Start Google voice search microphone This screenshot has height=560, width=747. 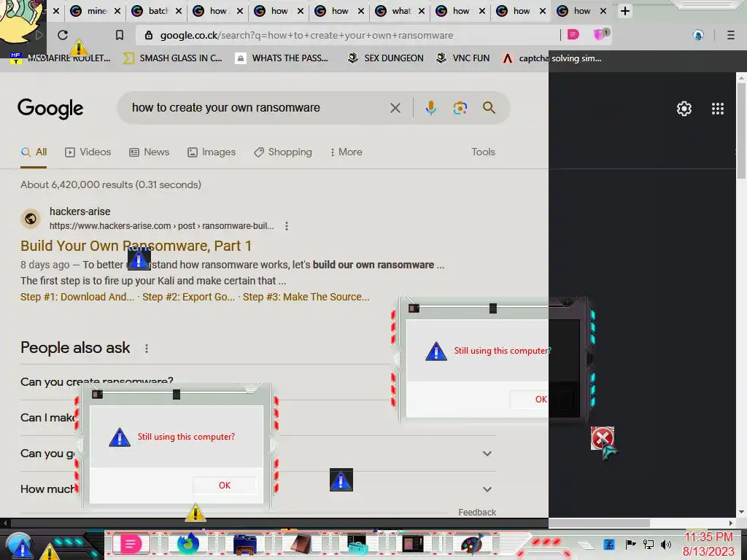click(x=430, y=108)
